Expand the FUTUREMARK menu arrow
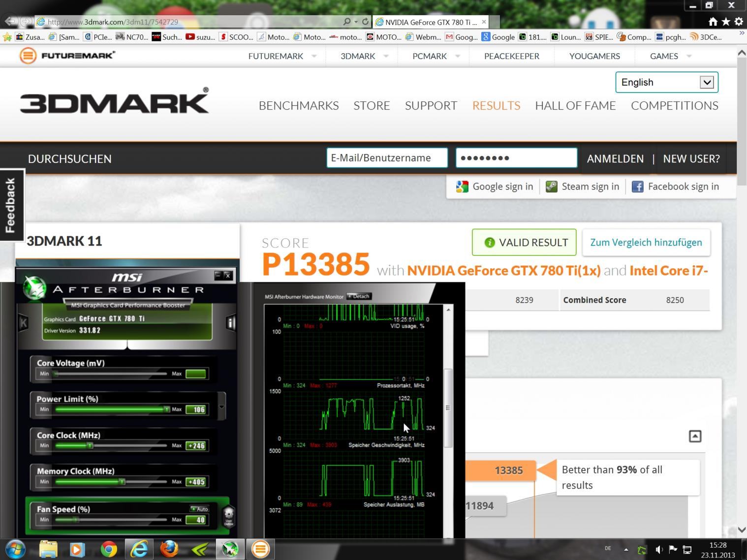 click(x=314, y=56)
